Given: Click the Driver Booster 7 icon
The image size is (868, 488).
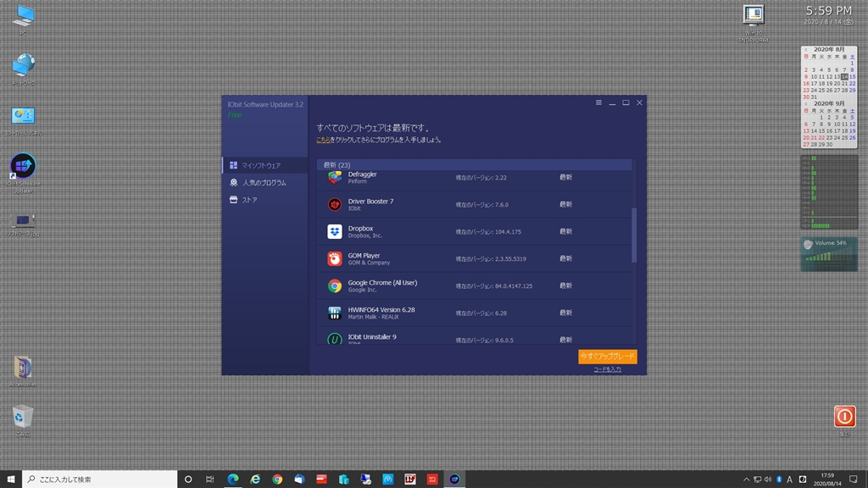Looking at the screenshot, I should (x=334, y=204).
